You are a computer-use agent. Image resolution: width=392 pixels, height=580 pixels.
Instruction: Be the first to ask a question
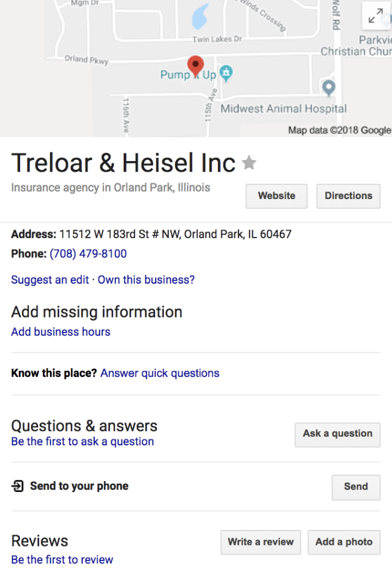[x=82, y=441]
